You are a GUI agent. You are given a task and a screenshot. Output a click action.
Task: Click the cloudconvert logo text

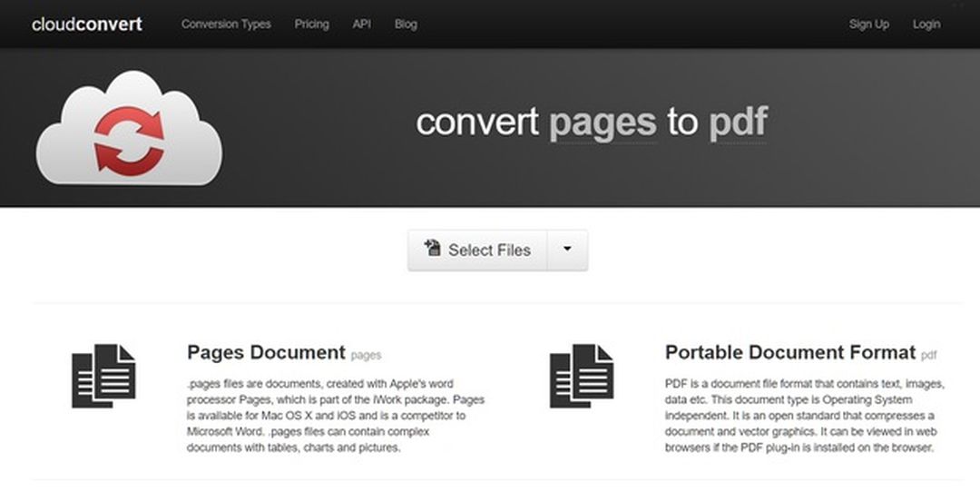click(87, 25)
